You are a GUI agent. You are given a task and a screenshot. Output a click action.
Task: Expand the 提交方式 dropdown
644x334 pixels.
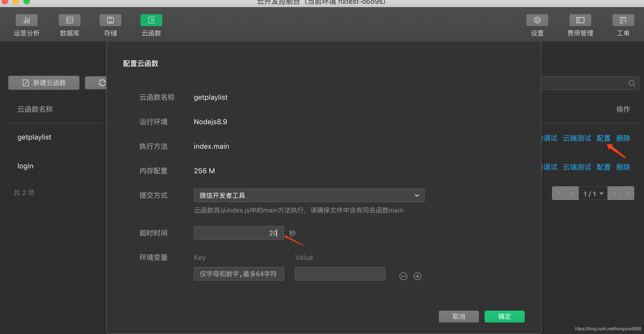point(309,195)
